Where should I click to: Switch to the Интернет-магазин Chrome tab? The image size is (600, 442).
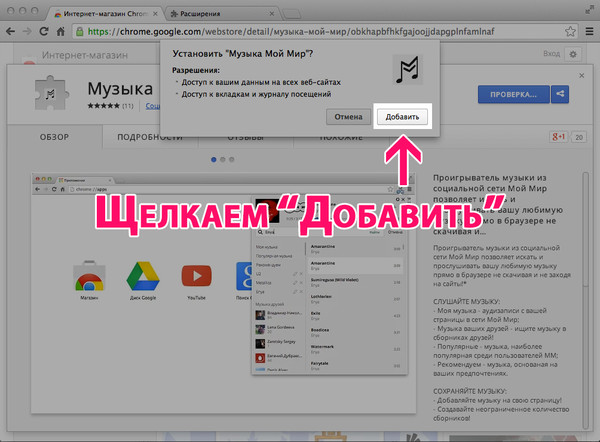pyautogui.click(x=103, y=14)
